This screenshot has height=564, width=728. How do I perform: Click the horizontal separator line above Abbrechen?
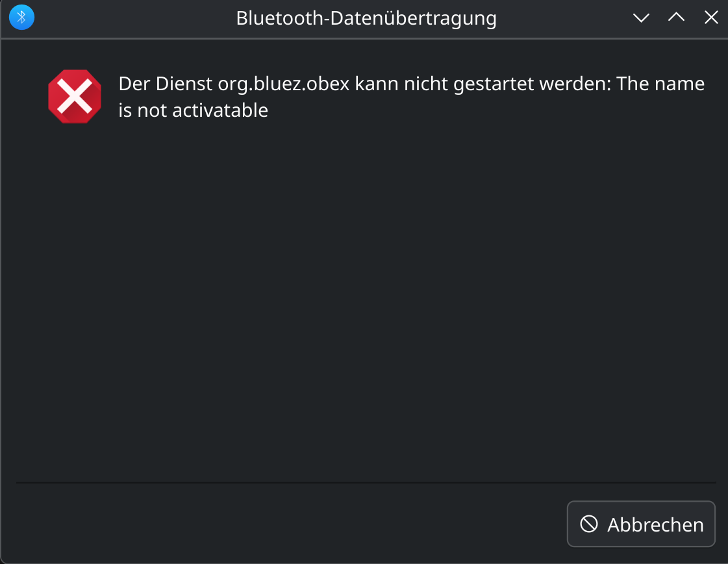366,483
